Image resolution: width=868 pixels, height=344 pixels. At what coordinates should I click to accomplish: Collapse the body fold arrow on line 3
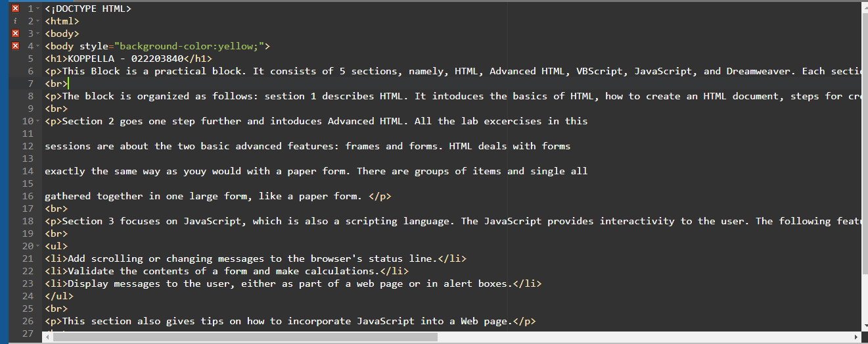point(38,34)
